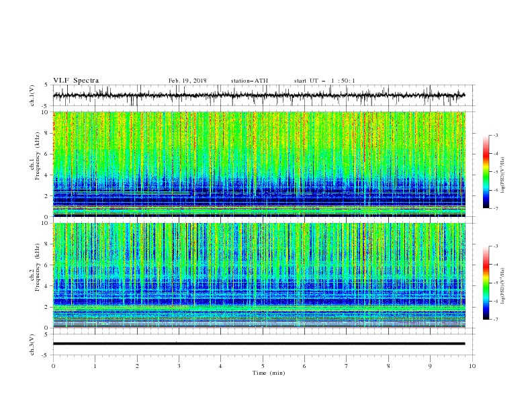Click the "ch.3(V)" waveform axis label
This screenshot has width=532, height=411.
[32, 345]
